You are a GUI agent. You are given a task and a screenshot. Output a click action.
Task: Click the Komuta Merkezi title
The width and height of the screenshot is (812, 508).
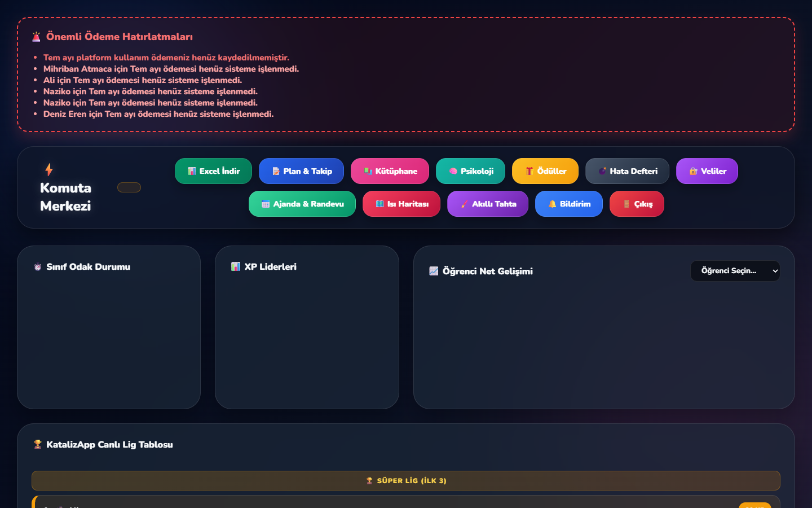click(x=65, y=197)
